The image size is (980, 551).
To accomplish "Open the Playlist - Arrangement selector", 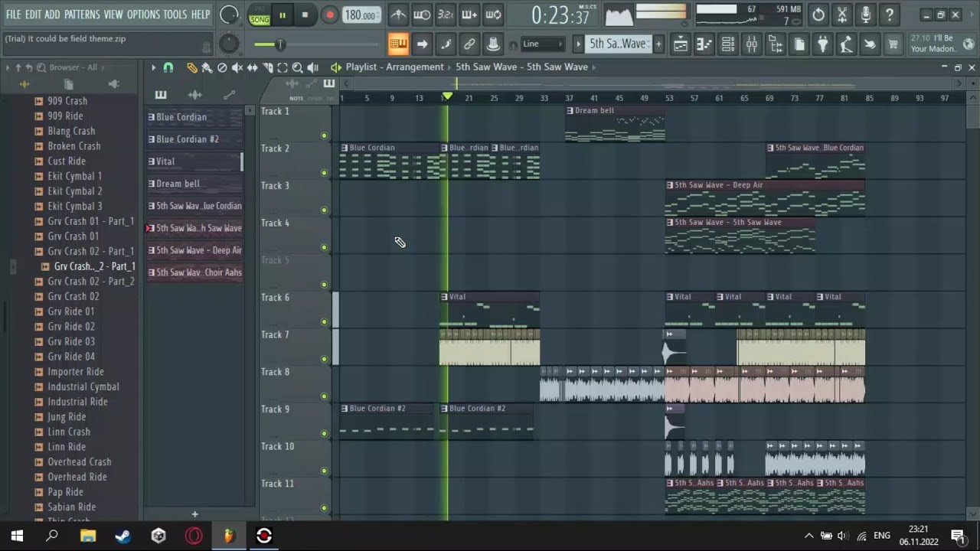I will tap(394, 67).
